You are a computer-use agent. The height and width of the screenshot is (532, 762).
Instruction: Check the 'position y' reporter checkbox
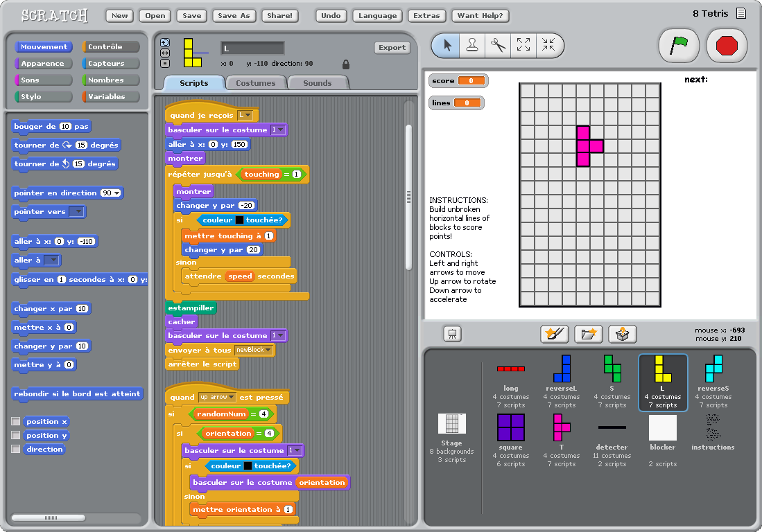pyautogui.click(x=16, y=435)
